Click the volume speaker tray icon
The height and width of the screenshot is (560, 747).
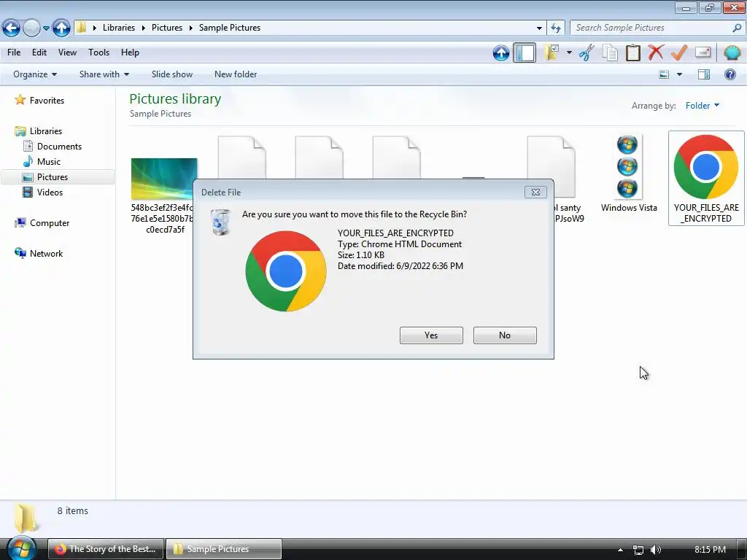(656, 550)
